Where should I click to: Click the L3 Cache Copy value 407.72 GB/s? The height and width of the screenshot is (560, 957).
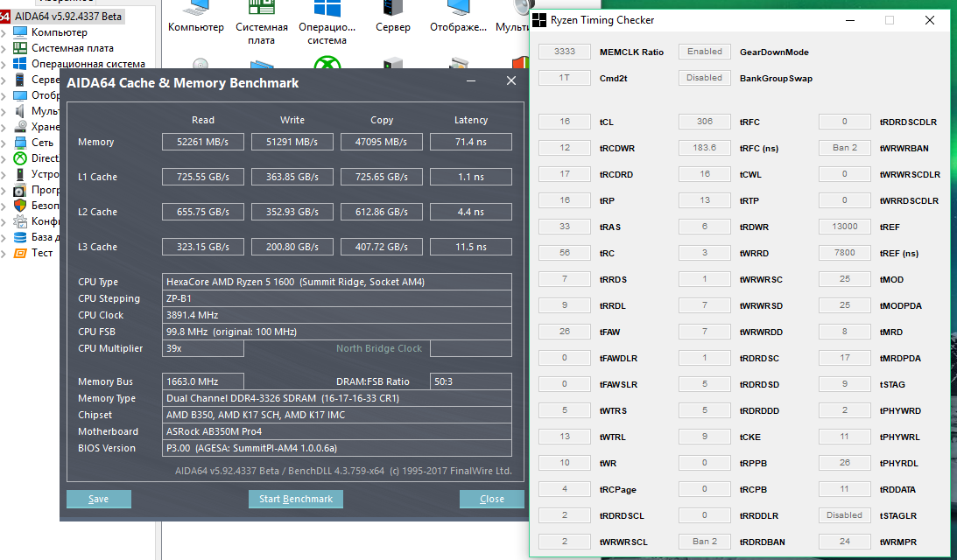(x=382, y=247)
